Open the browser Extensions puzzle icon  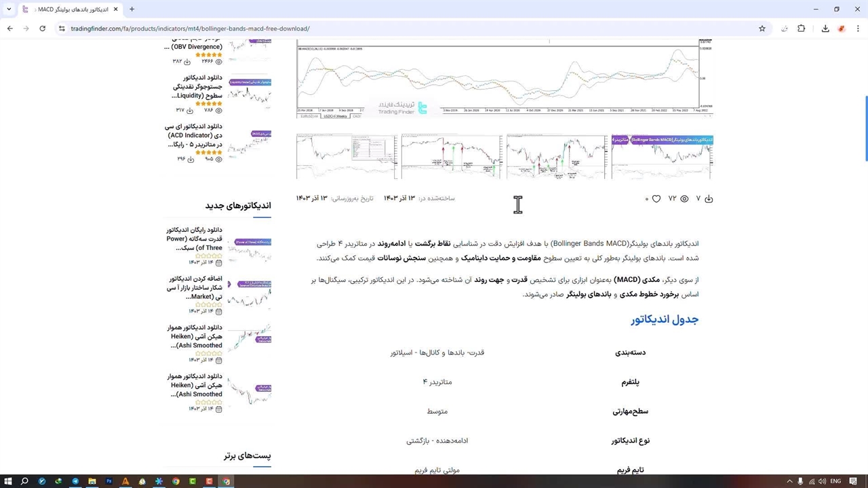[802, 28]
